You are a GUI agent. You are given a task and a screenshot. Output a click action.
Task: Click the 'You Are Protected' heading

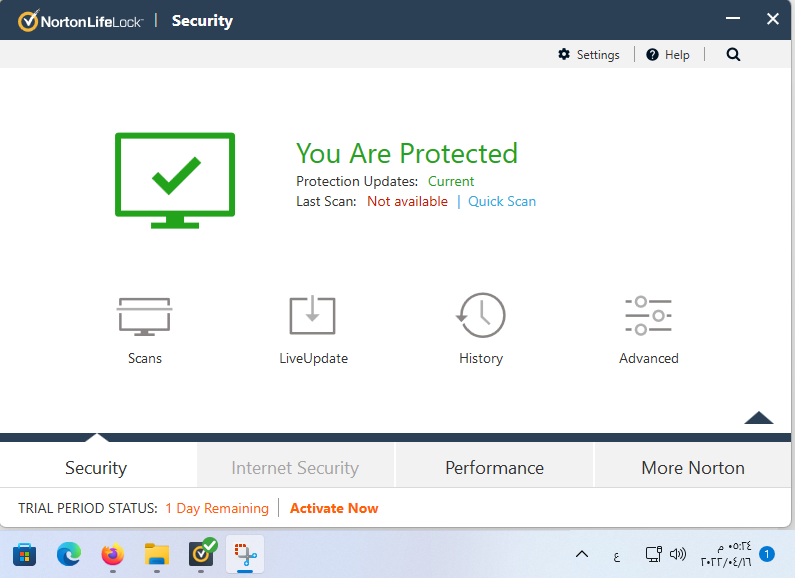(407, 153)
